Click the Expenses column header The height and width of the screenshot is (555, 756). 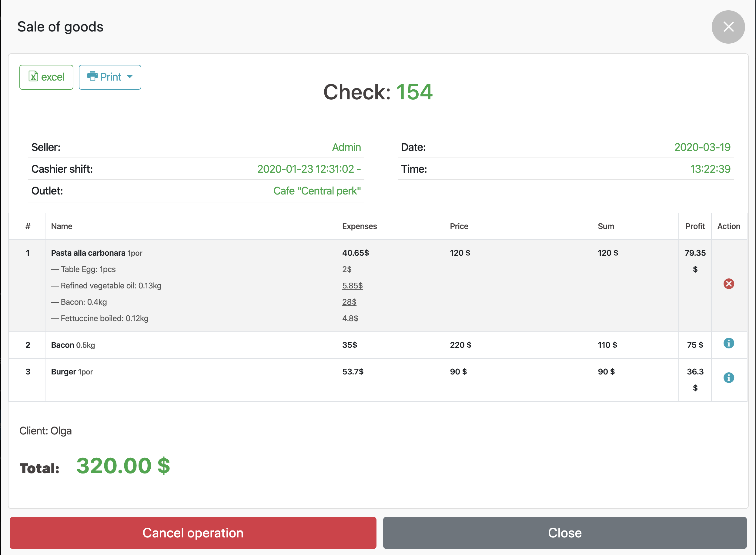[359, 226]
